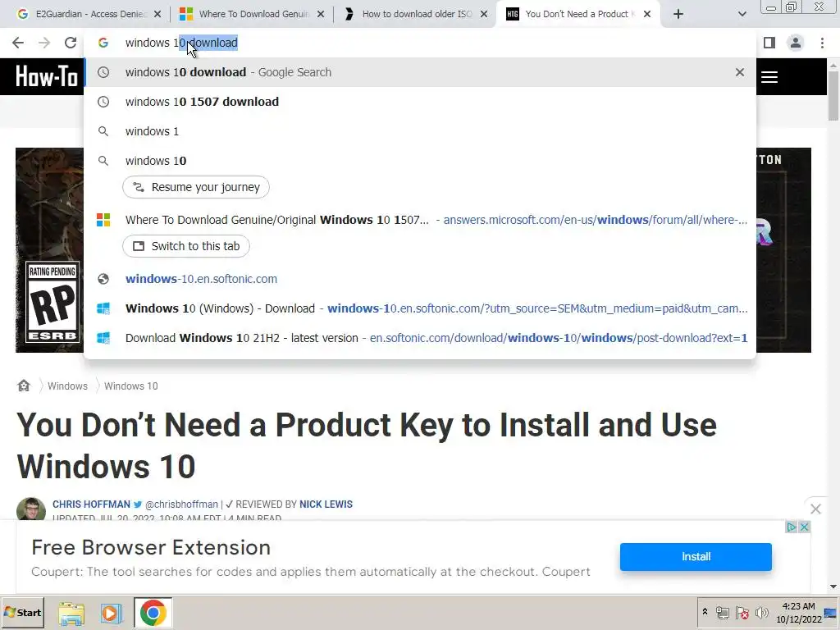Pick the 'windows 1' search suggestion
840x630 pixels.
point(419,131)
